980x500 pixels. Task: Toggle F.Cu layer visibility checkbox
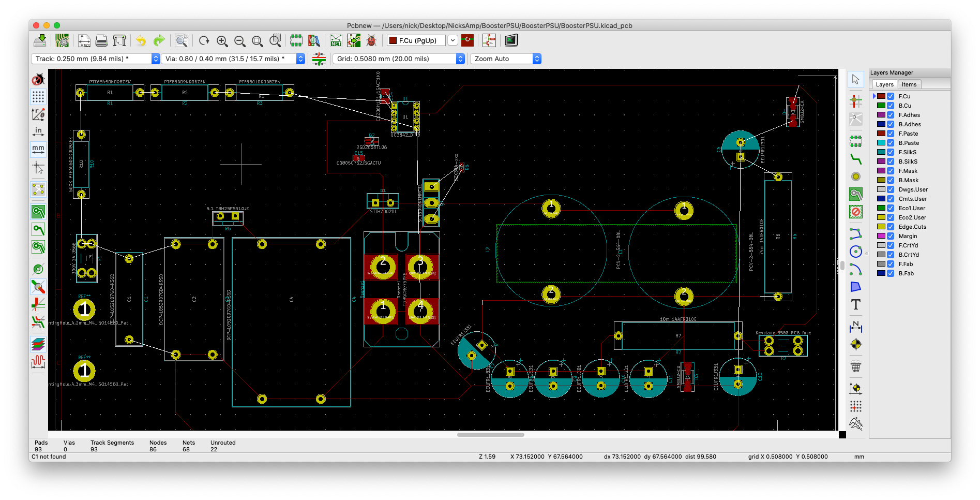[x=891, y=96]
